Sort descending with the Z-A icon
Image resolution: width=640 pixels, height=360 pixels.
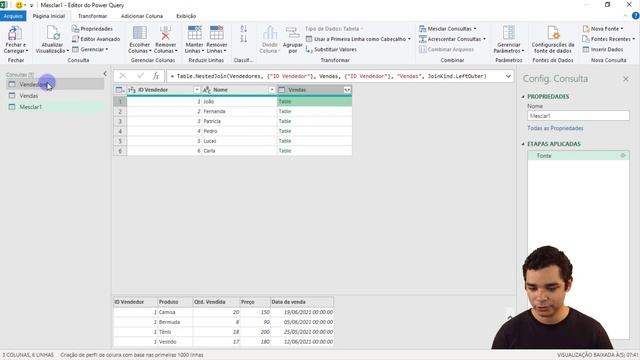[244, 39]
